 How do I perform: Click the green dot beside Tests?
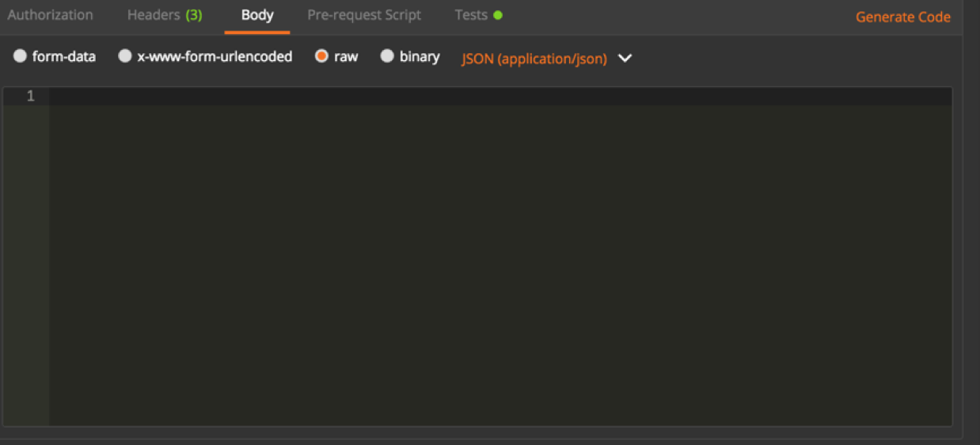click(498, 15)
